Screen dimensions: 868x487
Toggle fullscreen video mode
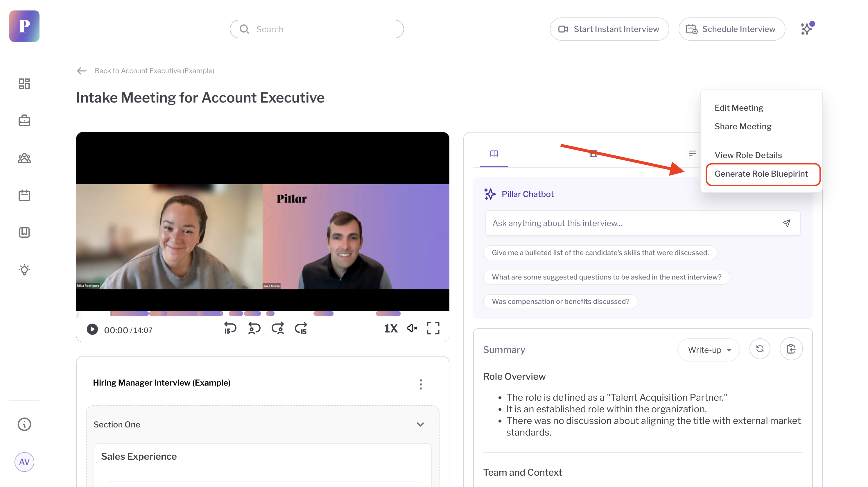[433, 328]
